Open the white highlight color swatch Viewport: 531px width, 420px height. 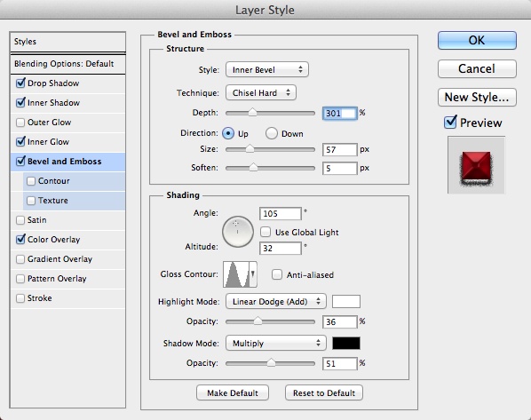tap(346, 301)
